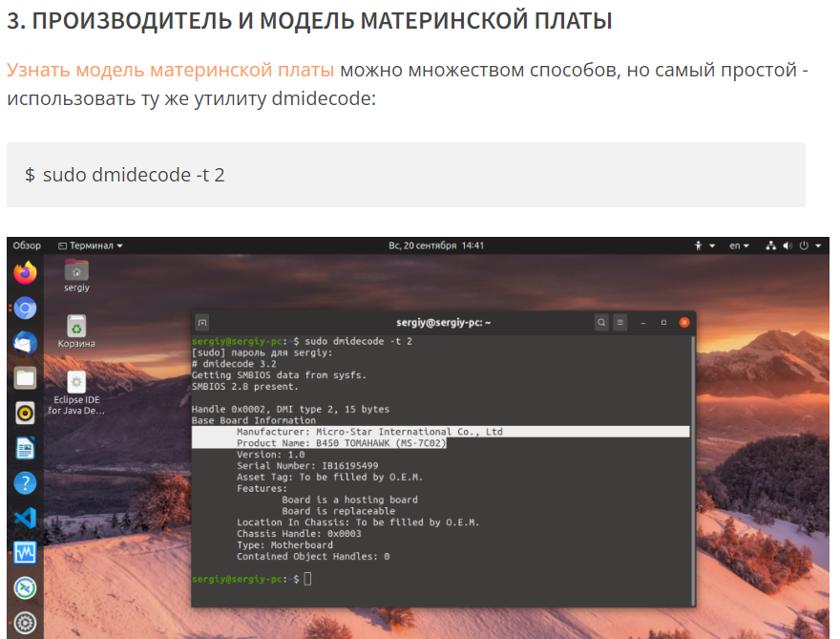Open the Help question-mark icon in dock
The width and height of the screenshot is (840, 639).
click(x=25, y=483)
